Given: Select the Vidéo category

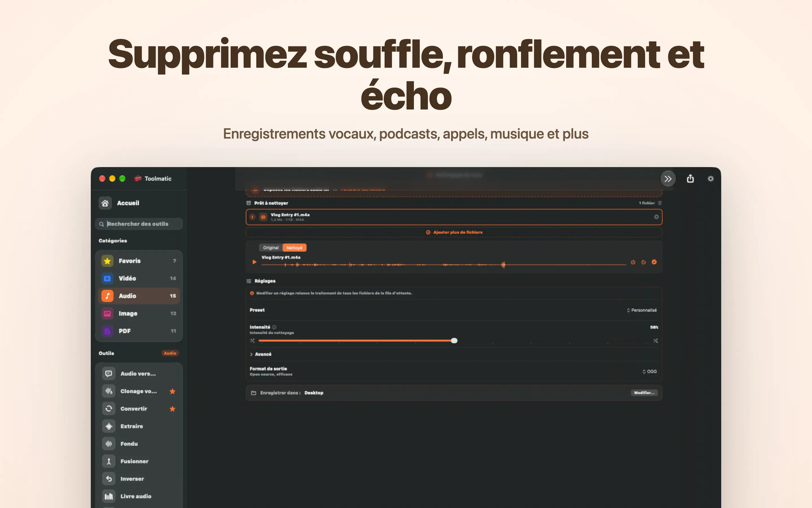Looking at the screenshot, I should 139,278.
